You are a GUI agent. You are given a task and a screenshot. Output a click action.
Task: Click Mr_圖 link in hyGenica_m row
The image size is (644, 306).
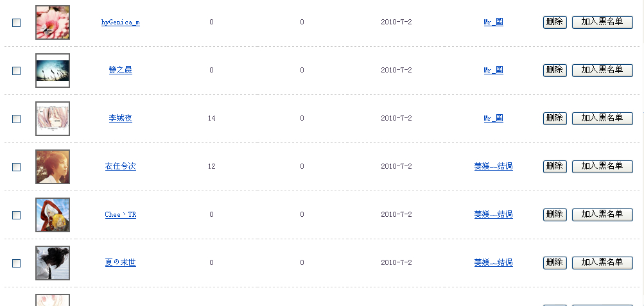493,22
